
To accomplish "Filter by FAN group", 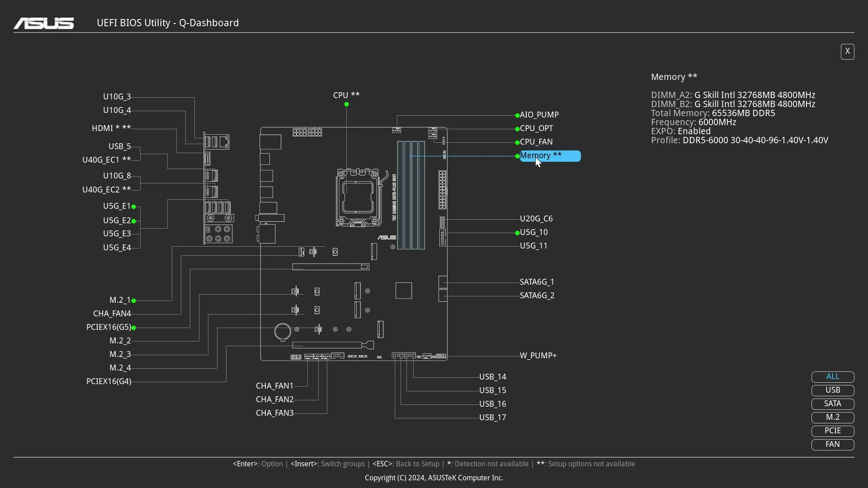I will pos(832,445).
